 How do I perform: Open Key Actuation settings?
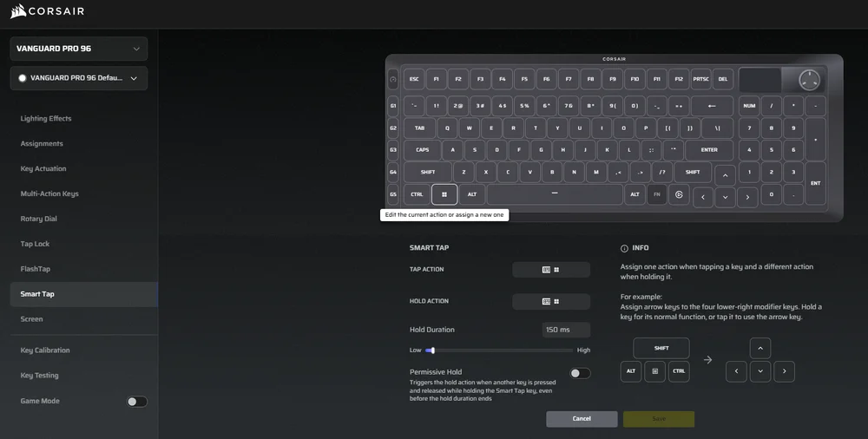click(x=43, y=169)
